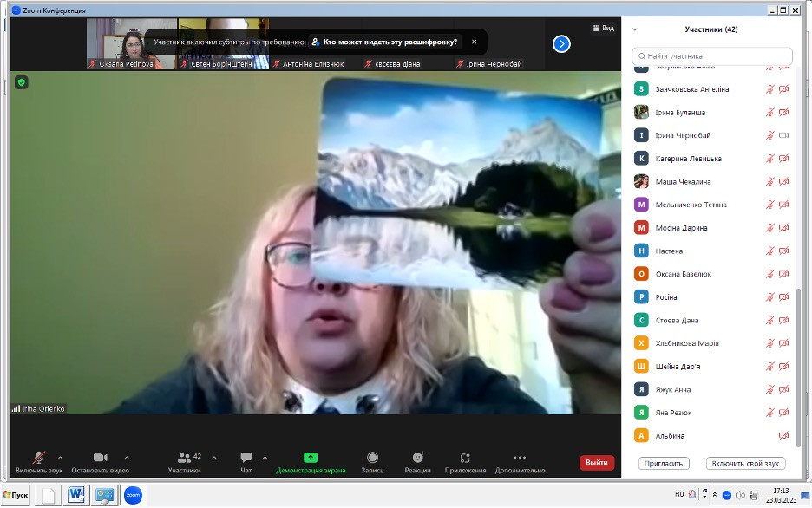The image size is (812, 508).
Task: Open the Zoom taskbar icon
Action: pos(133,495)
